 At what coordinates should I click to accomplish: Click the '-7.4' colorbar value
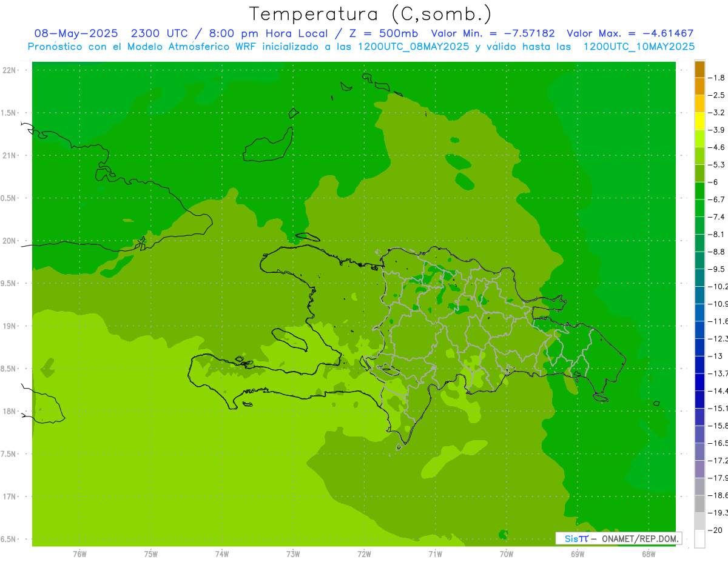coord(718,217)
